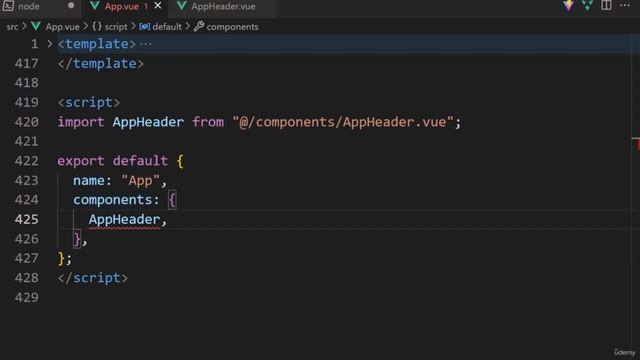This screenshot has height=360, width=640.
Task: Open the default breadcrumb segment
Action: pyautogui.click(x=167, y=27)
